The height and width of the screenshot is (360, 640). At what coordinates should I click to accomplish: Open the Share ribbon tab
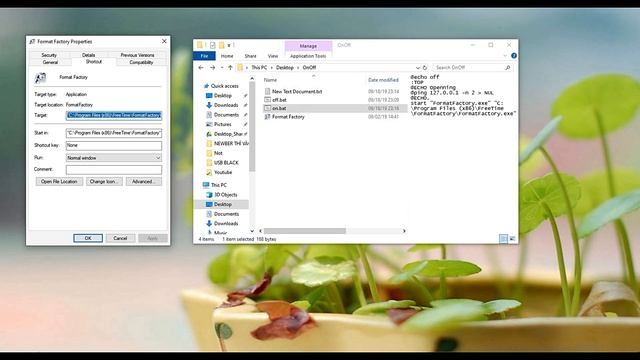(x=250, y=56)
